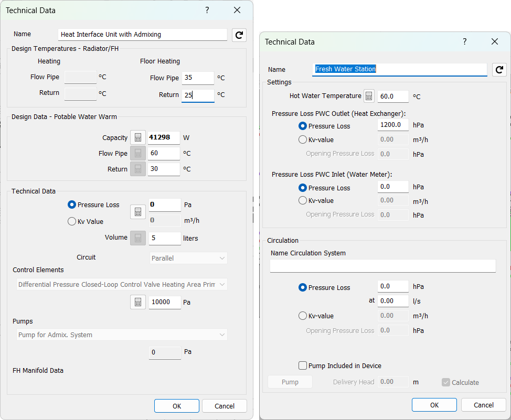Click calculator icon next to Potable Return

(138, 169)
